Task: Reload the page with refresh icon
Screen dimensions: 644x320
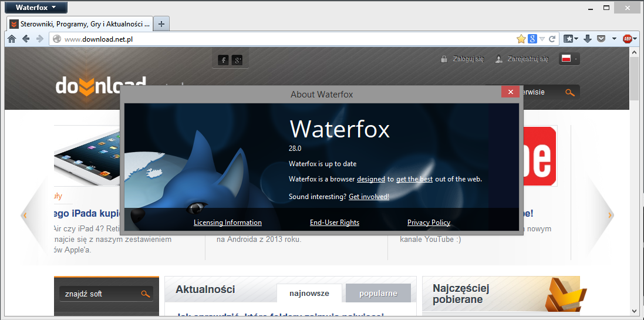Action: (x=552, y=39)
